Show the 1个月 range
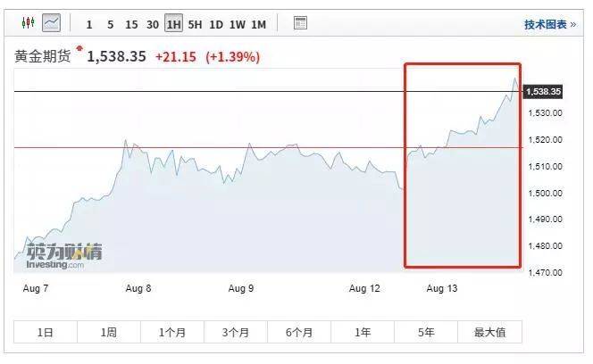Image resolution: width=593 pixels, height=364 pixels. point(171,333)
